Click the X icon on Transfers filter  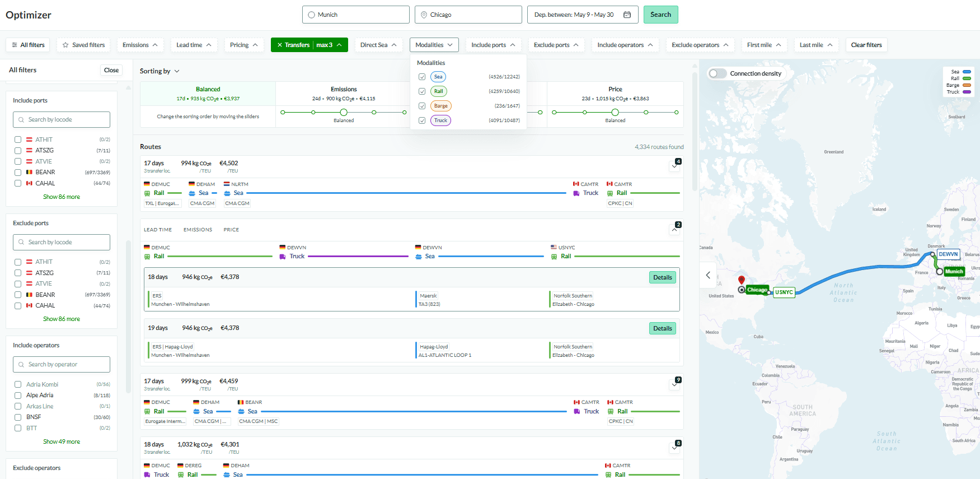[280, 45]
